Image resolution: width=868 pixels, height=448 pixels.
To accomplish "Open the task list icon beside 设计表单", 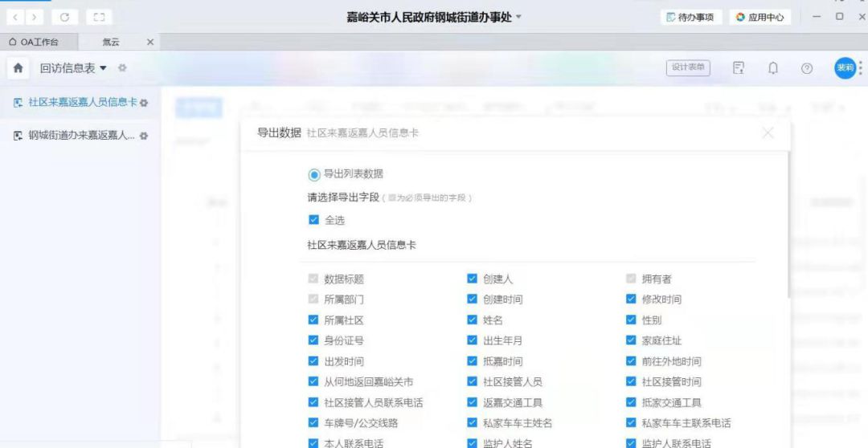I will click(x=739, y=68).
